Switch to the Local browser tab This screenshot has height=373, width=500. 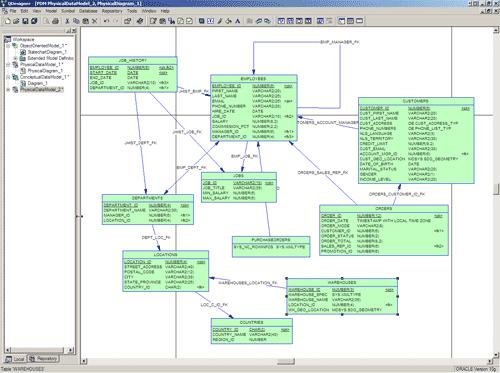[16, 359]
